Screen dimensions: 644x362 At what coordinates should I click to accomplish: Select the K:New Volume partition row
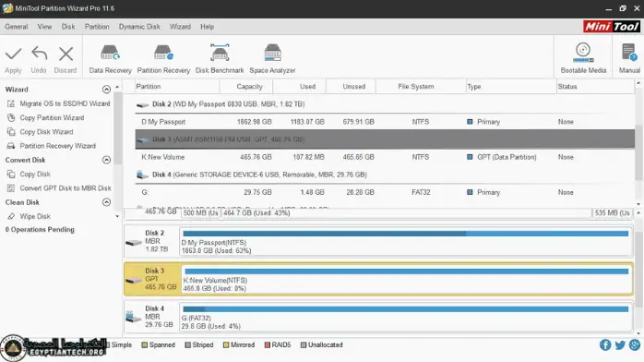point(385,157)
